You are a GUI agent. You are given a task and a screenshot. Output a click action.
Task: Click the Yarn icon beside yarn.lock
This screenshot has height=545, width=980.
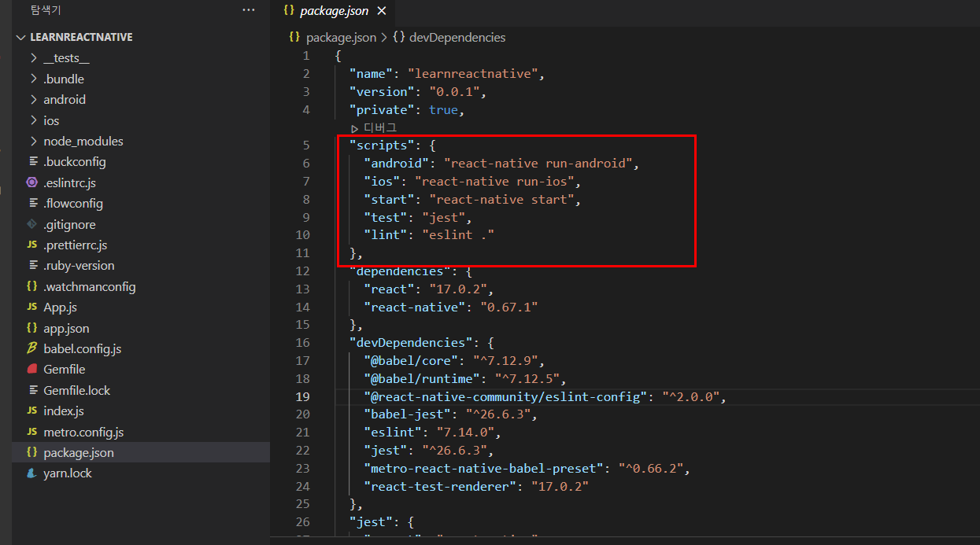[x=32, y=473]
